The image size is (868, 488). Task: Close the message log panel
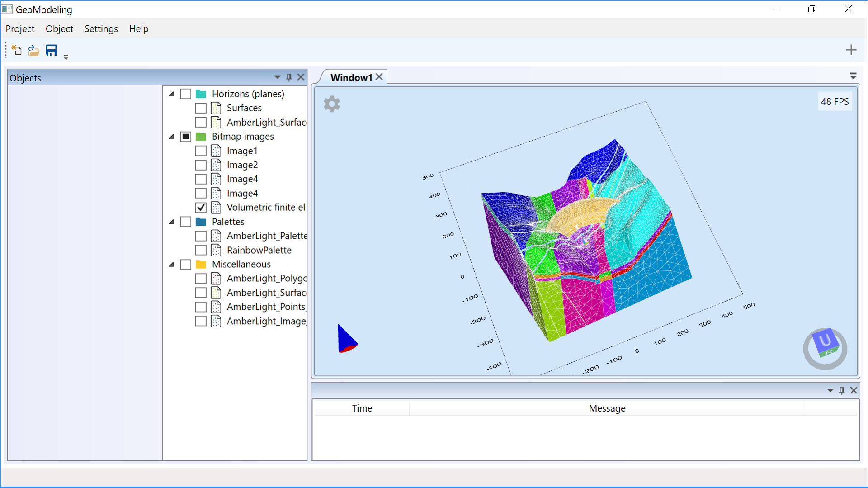[854, 390]
